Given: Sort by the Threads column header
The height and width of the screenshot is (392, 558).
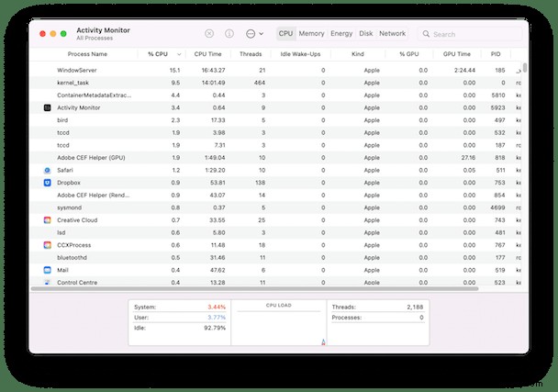Looking at the screenshot, I should point(251,54).
